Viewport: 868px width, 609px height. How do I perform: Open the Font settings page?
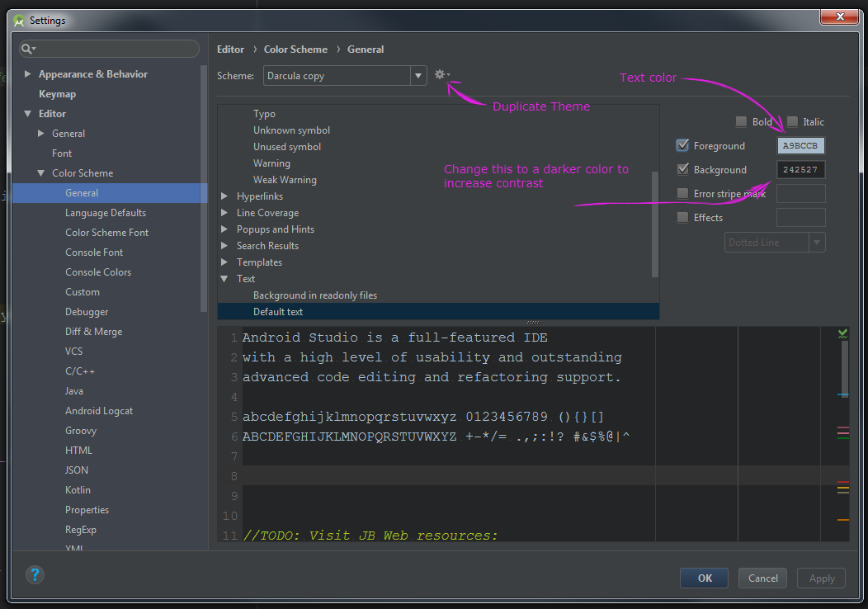(x=61, y=153)
